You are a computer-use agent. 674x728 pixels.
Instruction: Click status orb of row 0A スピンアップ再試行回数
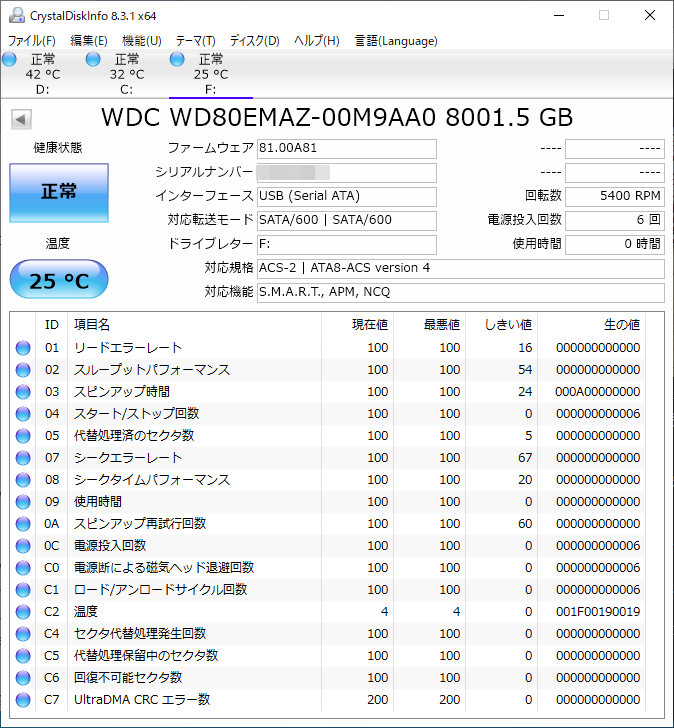(23, 524)
